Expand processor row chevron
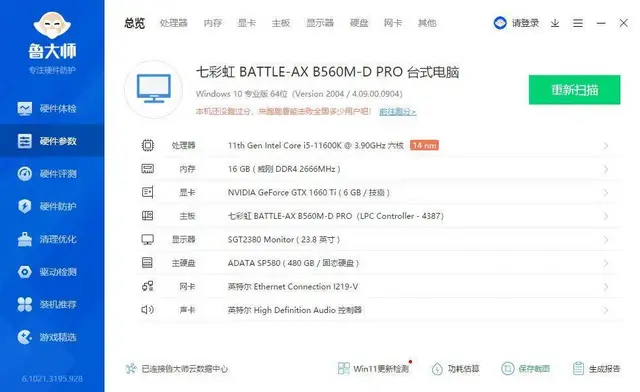The height and width of the screenshot is (392, 640). (x=606, y=146)
